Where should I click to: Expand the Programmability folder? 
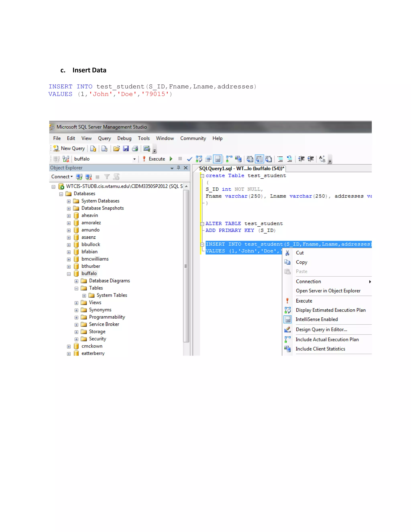76,318
